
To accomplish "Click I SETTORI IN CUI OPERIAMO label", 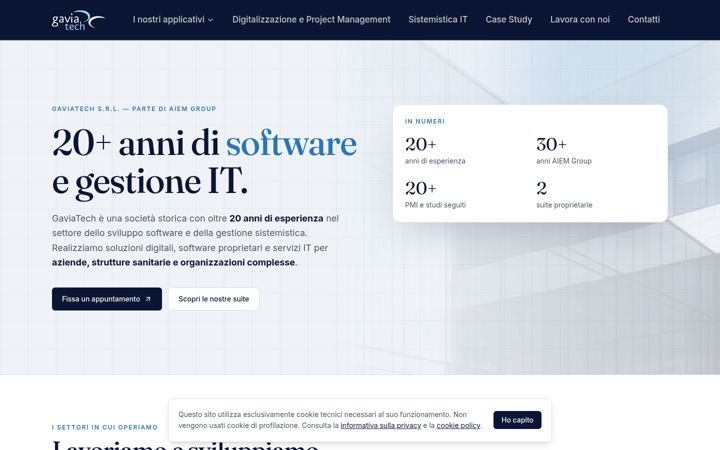I will pos(105,428).
